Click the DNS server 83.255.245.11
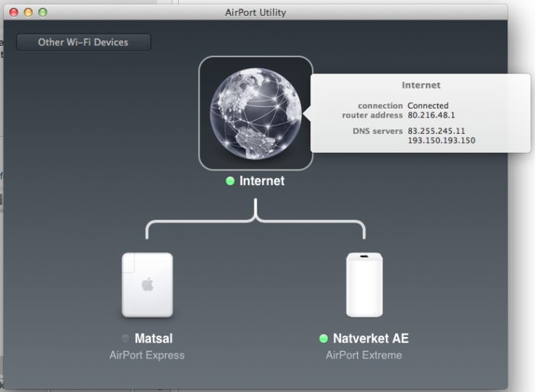 [x=436, y=131]
